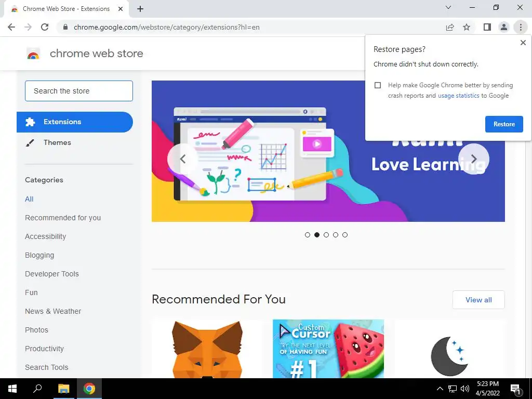Expand the tab search chevron
Viewport: 532px width, 399px height.
448,7
